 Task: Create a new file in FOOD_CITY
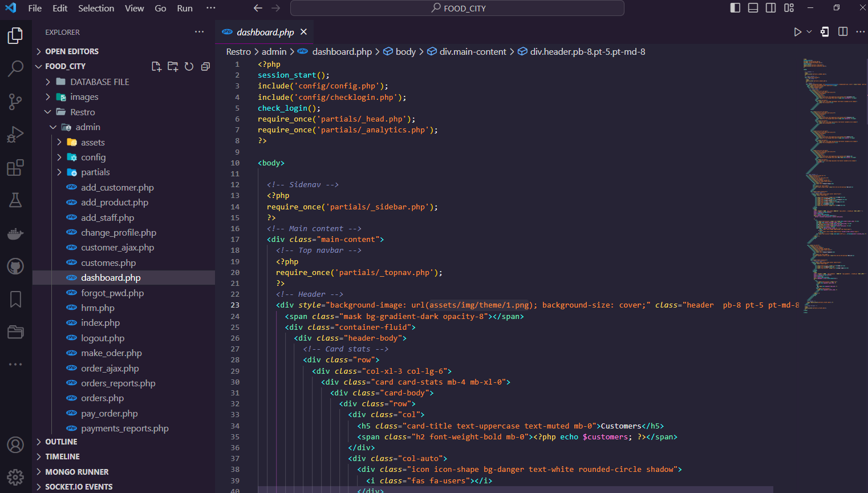tap(156, 66)
